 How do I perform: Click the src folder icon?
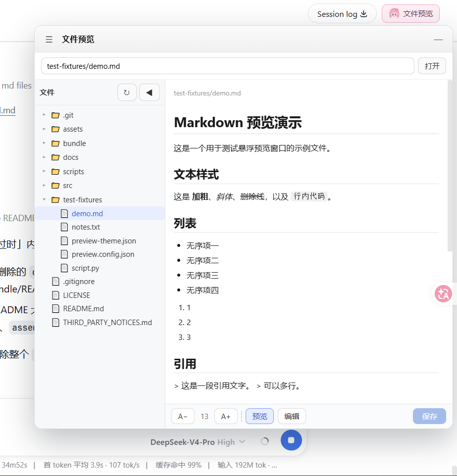(55, 186)
